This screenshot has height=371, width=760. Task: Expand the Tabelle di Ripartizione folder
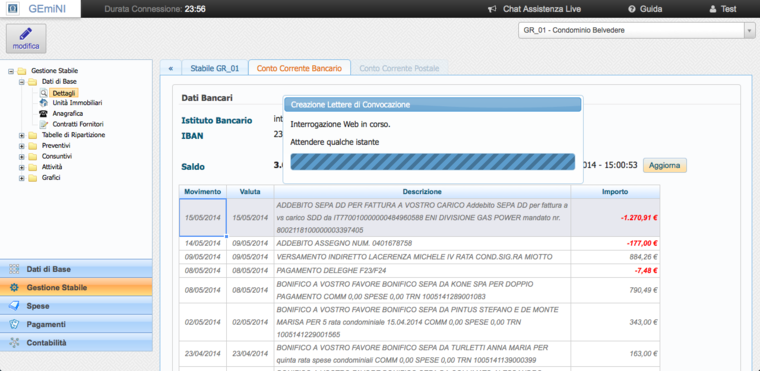[x=21, y=135]
